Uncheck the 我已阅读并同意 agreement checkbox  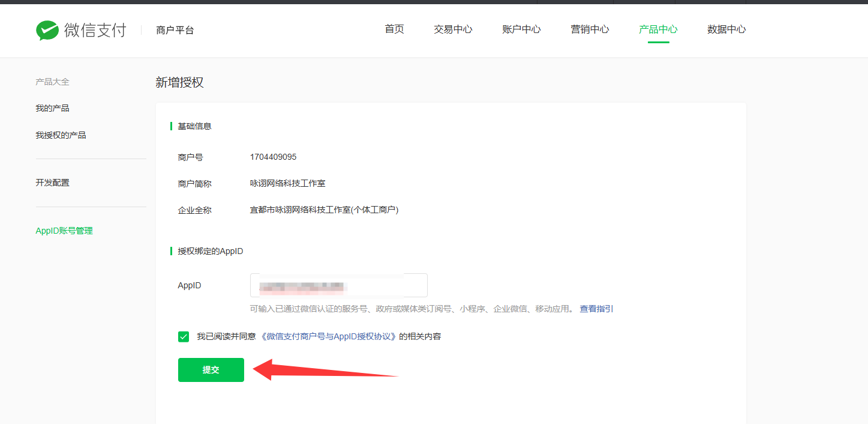[184, 336]
